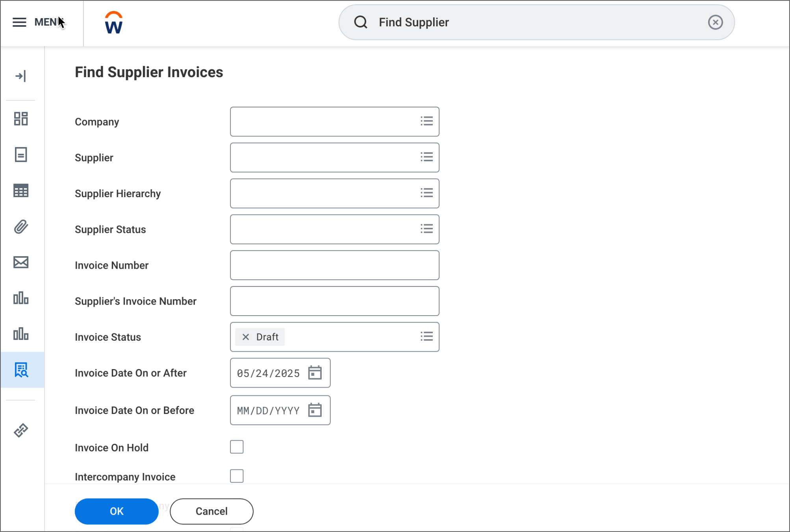The image size is (790, 532).
Task: Select the document icon in the sidebar
Action: click(x=21, y=155)
